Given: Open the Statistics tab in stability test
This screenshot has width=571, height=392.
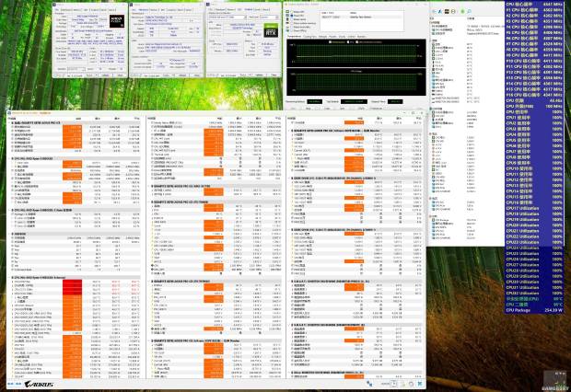Looking at the screenshot, I should 362,37.
